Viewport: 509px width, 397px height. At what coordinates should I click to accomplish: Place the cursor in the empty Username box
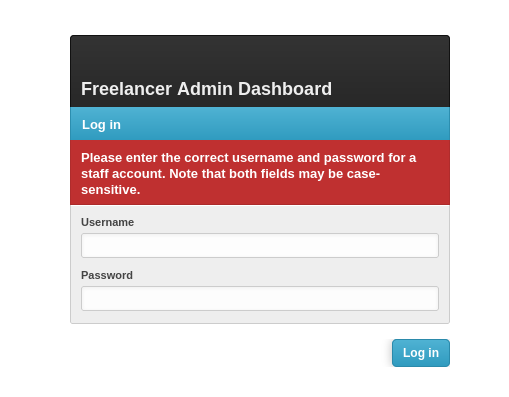pos(260,245)
